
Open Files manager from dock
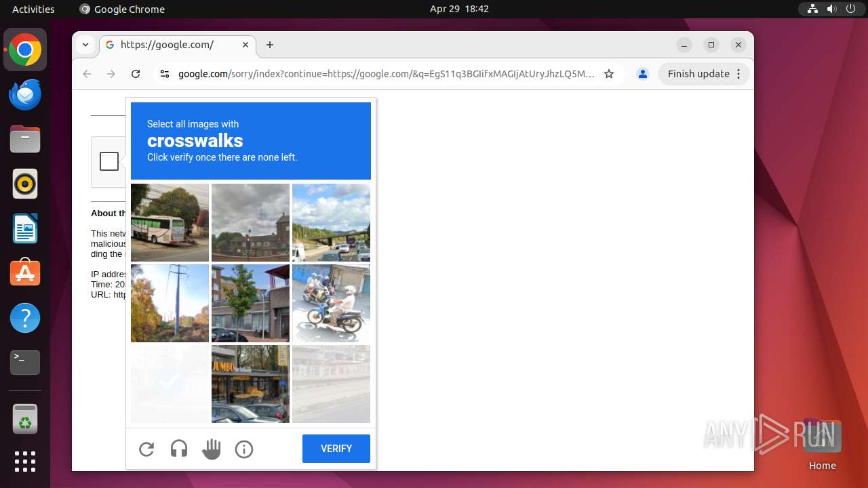[x=25, y=139]
